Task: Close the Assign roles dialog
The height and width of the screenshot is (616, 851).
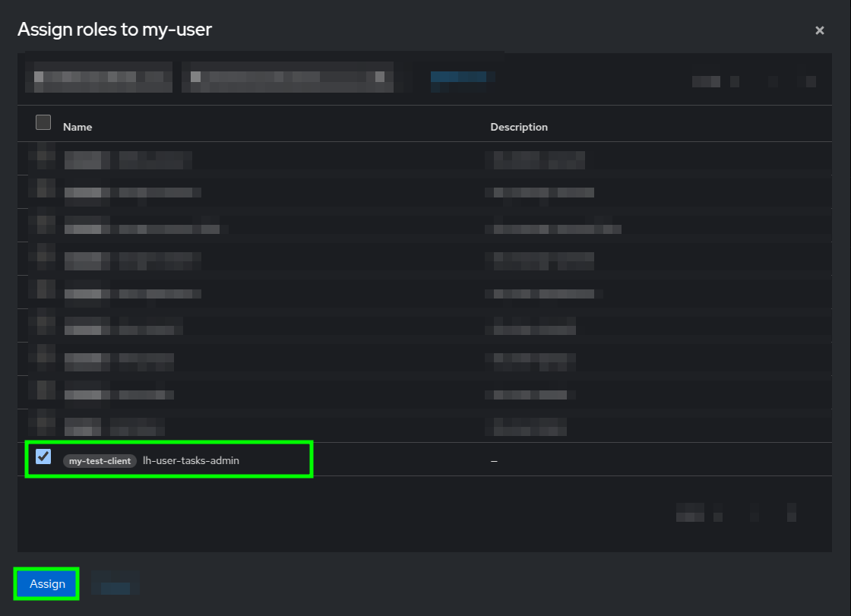Action: 820,30
